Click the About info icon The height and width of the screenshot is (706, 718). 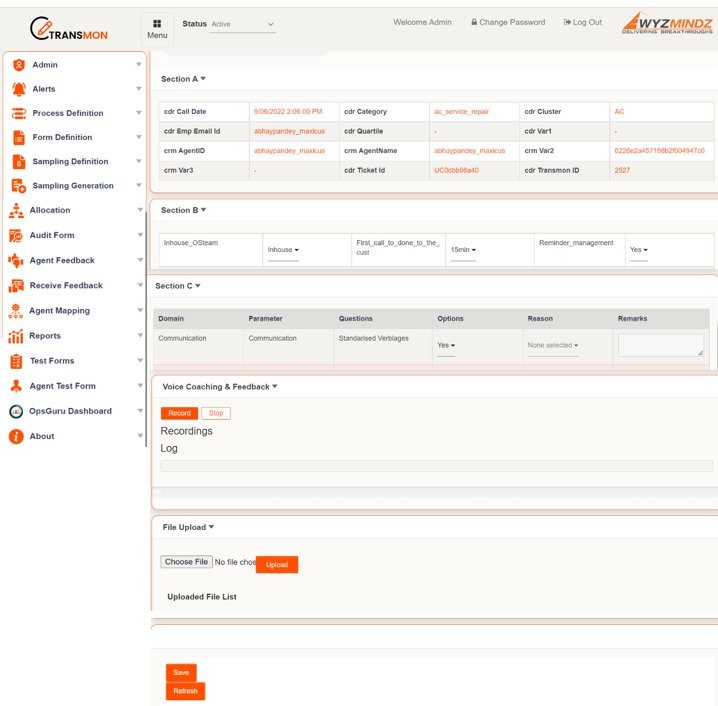pyautogui.click(x=16, y=437)
